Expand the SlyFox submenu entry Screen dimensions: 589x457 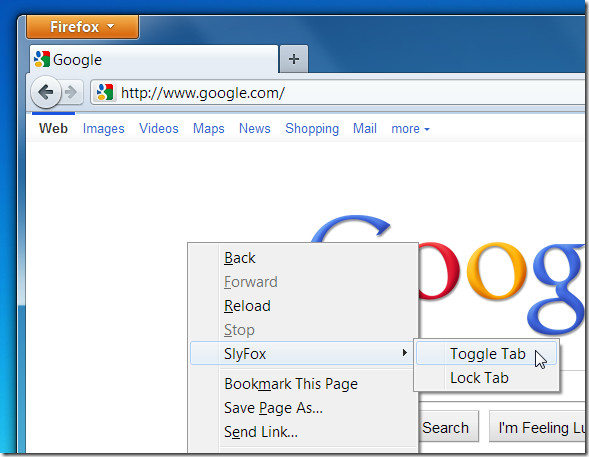(x=303, y=353)
